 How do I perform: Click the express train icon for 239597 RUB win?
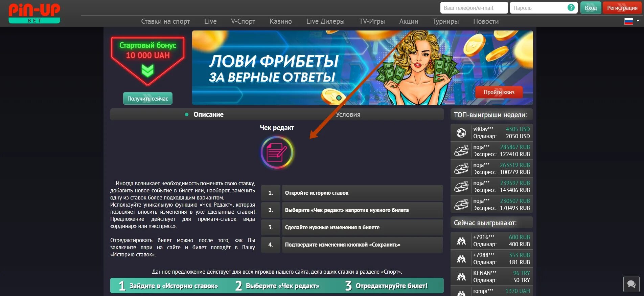coord(461,186)
